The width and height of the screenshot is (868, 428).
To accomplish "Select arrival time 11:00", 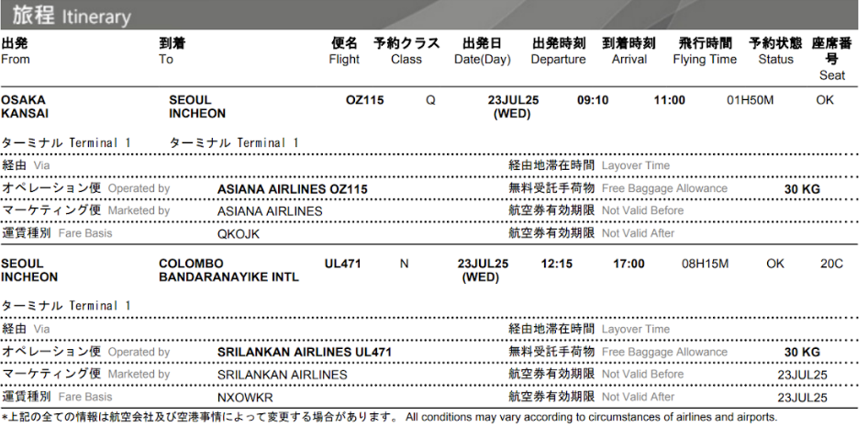I will (x=669, y=100).
